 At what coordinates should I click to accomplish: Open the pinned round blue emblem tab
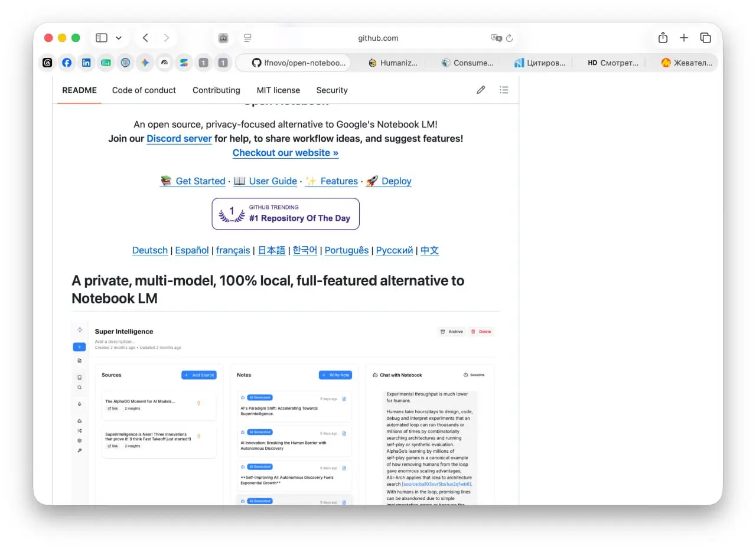(125, 63)
